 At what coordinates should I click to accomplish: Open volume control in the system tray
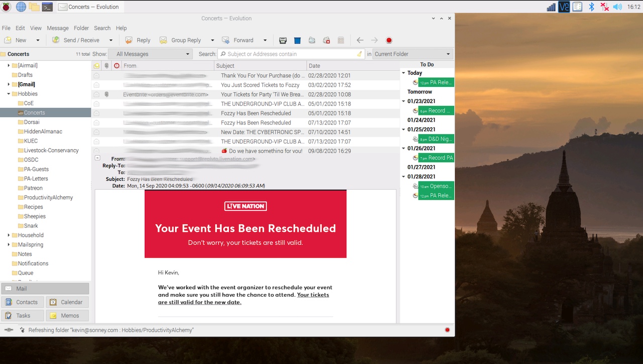point(617,7)
